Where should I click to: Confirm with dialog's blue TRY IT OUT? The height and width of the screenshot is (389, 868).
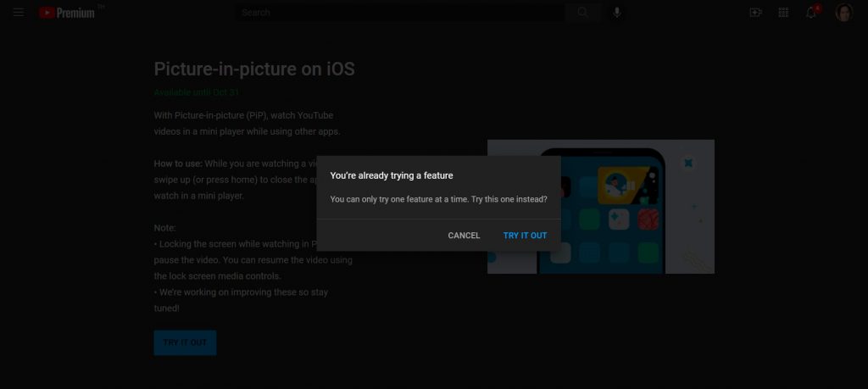(525, 235)
